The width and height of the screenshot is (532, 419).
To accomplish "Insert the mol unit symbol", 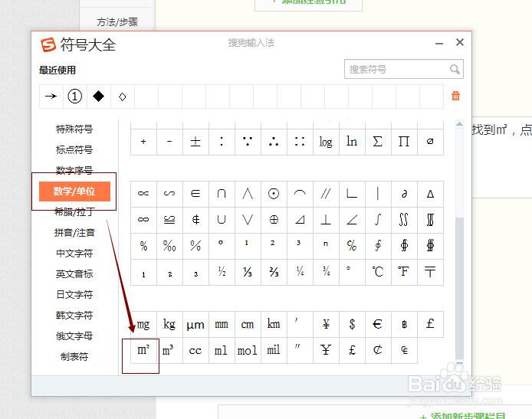I will pos(248,350).
